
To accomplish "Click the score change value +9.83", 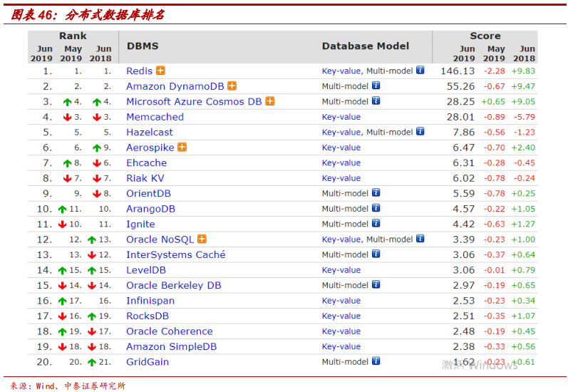I will pos(523,71).
